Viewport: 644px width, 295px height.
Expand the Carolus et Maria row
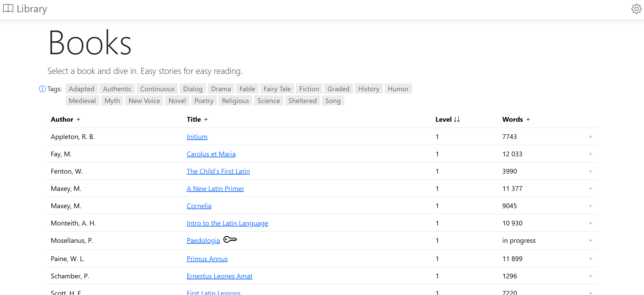pyautogui.click(x=590, y=154)
